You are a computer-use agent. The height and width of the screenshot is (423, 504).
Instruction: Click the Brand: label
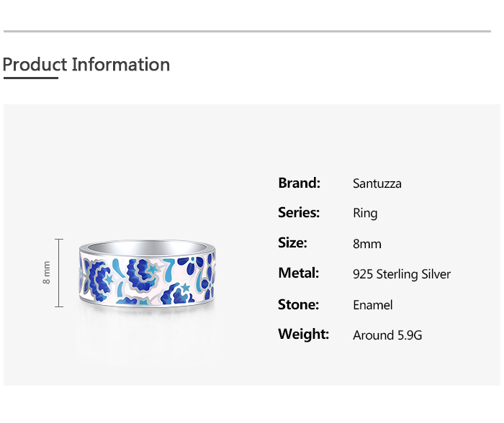[x=299, y=183]
